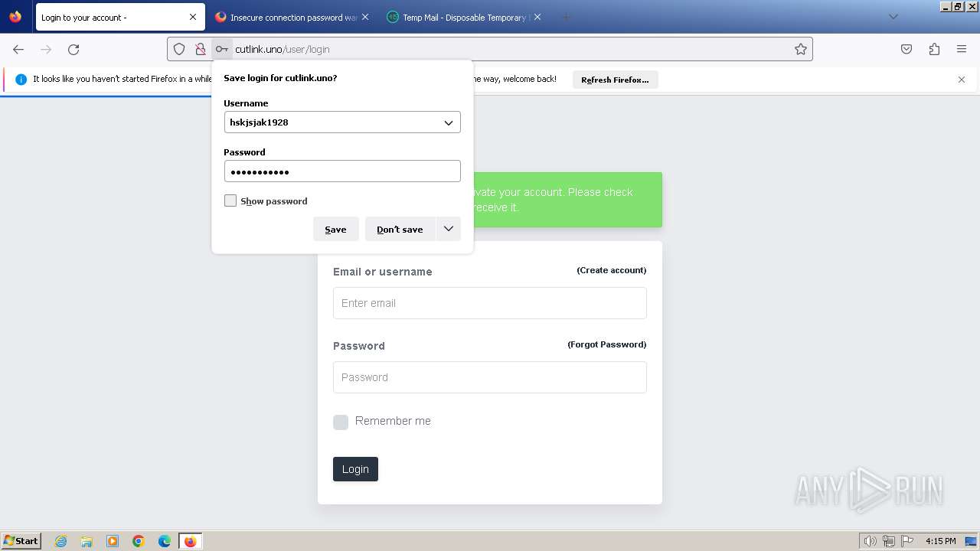
Task: Close the Temp Mail tab
Action: (537, 17)
